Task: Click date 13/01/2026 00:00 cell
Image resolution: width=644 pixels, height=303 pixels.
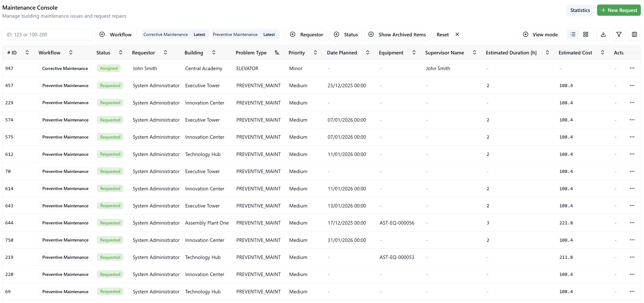Action: [347, 206]
